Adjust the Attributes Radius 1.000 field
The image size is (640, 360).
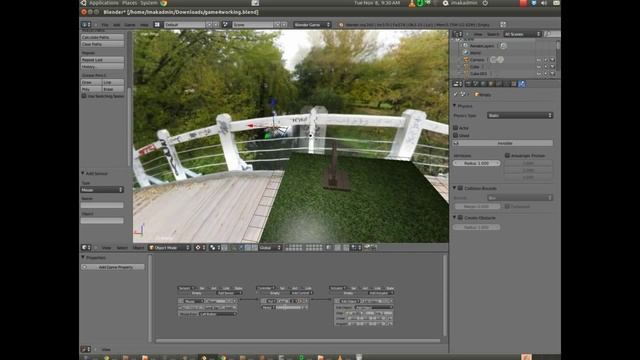pyautogui.click(x=476, y=163)
